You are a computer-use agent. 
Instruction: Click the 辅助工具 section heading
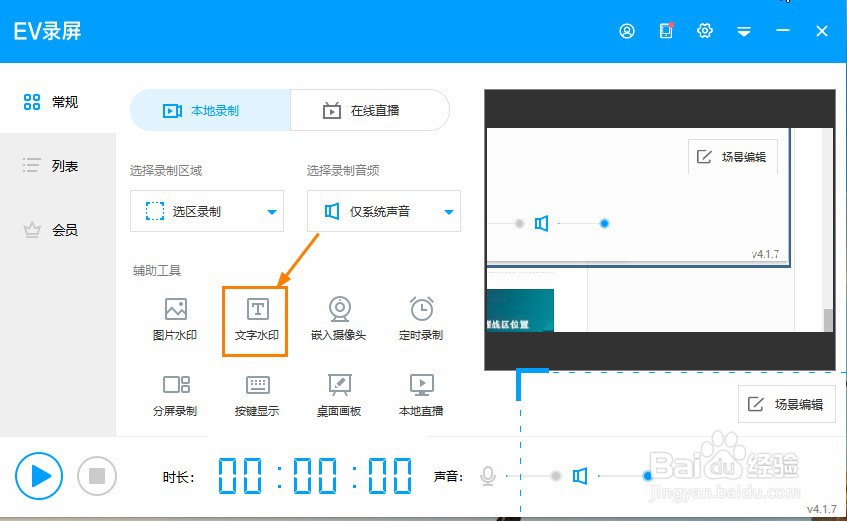point(157,270)
